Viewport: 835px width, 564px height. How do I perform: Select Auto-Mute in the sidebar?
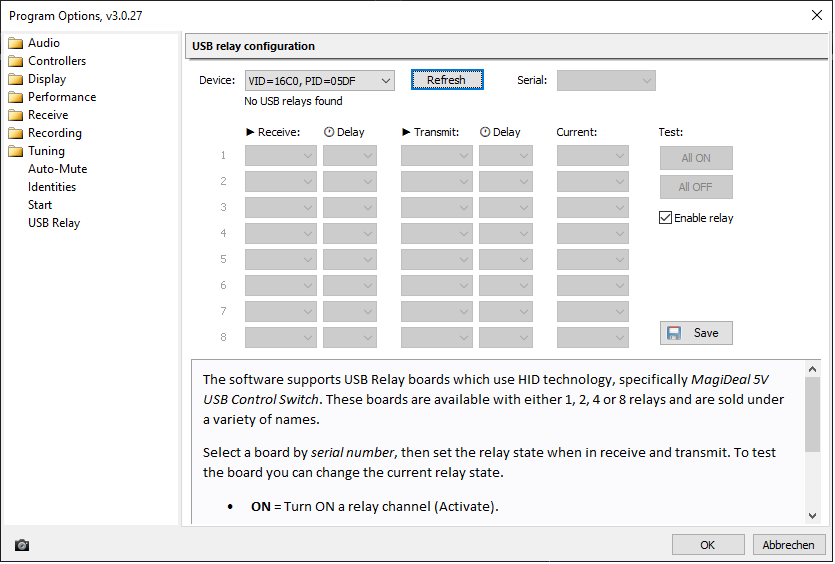[x=57, y=169]
